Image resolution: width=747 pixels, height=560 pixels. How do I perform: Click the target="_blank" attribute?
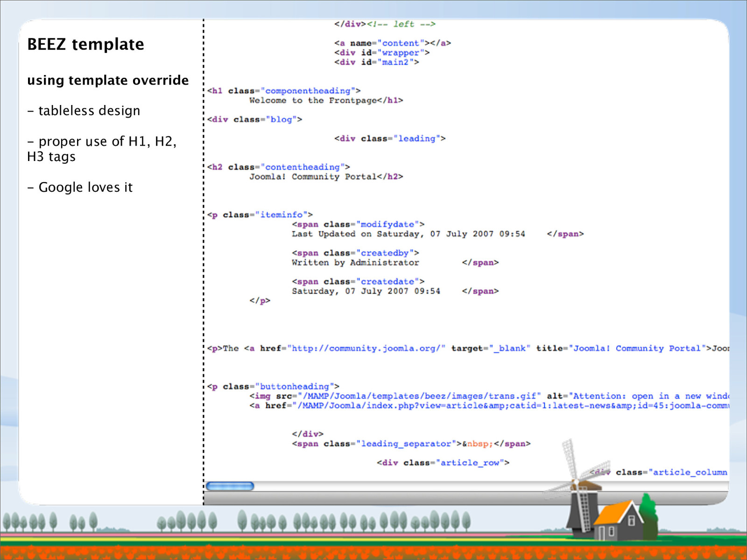coord(491,349)
